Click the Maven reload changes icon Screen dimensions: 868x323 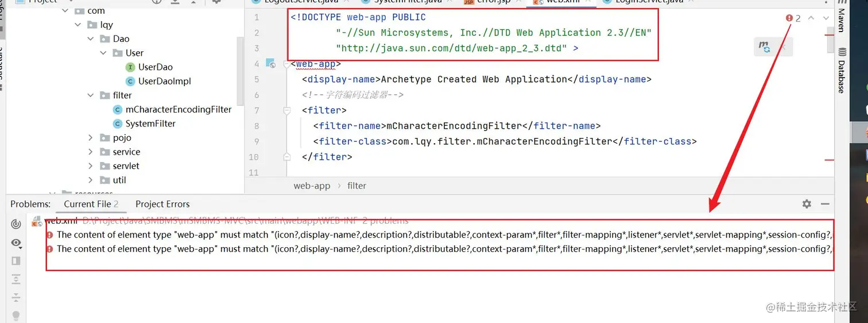click(x=765, y=47)
